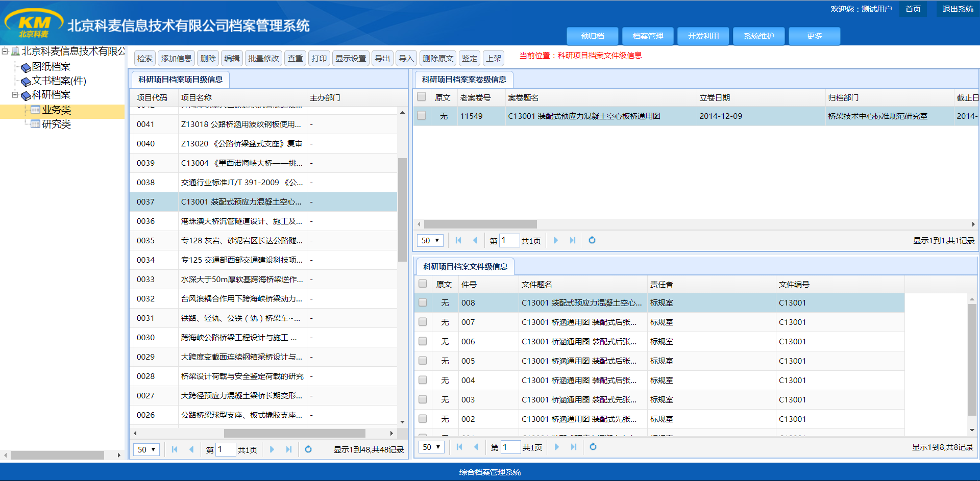Open page-size dropdown in project list pager
Image resolution: width=980 pixels, height=481 pixels.
146,449
